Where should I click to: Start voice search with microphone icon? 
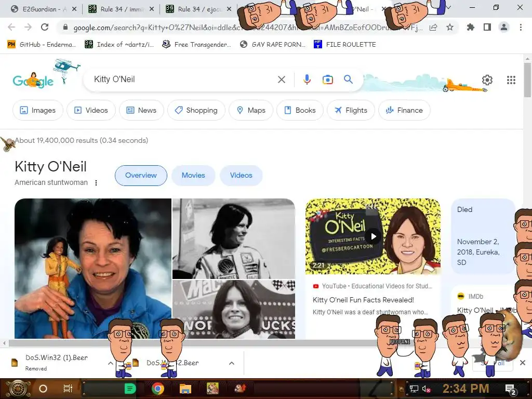[307, 79]
